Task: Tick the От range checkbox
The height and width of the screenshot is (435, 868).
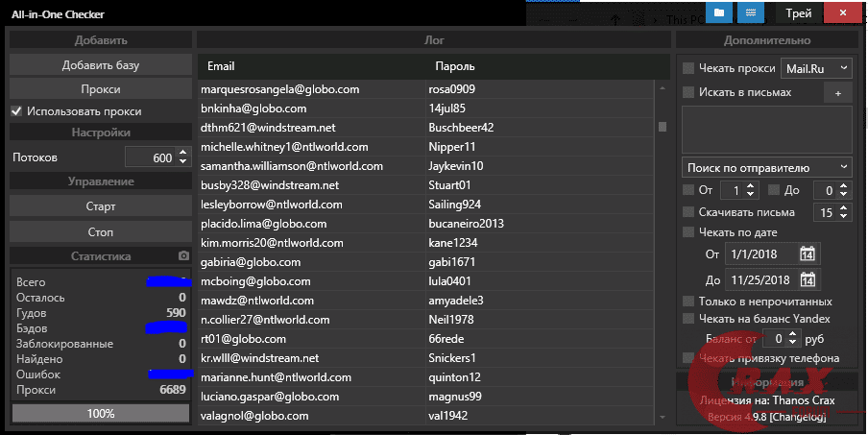Action: [688, 190]
